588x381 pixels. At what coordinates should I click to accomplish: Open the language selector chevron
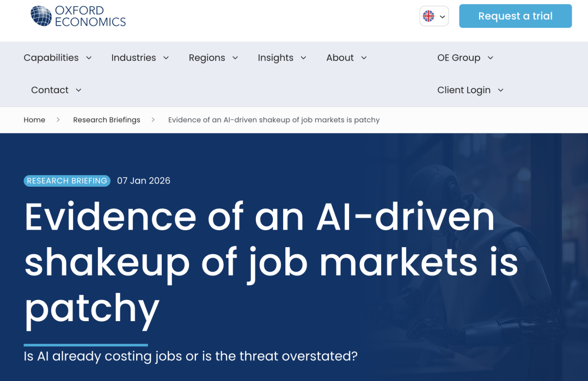[443, 16]
